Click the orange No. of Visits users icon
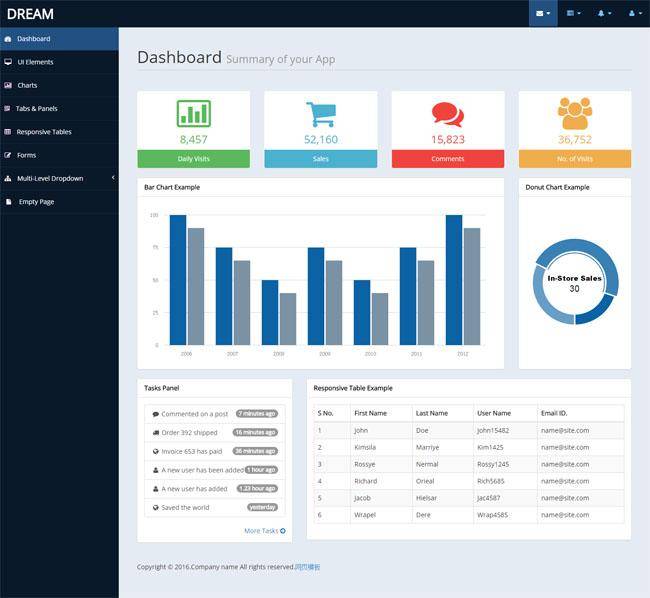Viewport: 650px width, 598px height. point(574,111)
